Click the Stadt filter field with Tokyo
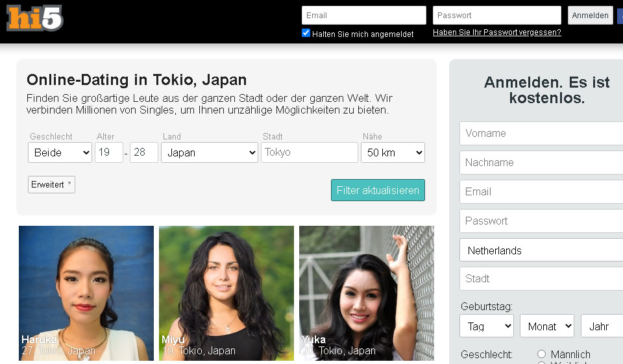This screenshot has width=623, height=364. pyautogui.click(x=309, y=152)
